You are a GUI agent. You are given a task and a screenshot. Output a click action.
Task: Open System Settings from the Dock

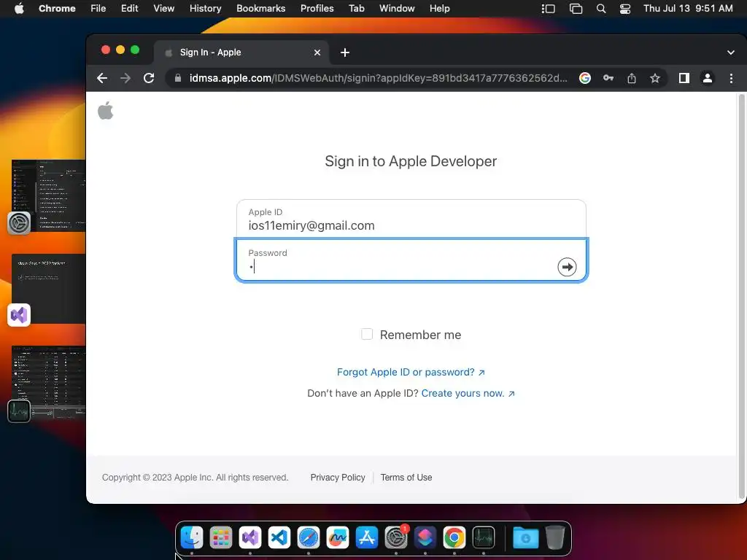396,537
